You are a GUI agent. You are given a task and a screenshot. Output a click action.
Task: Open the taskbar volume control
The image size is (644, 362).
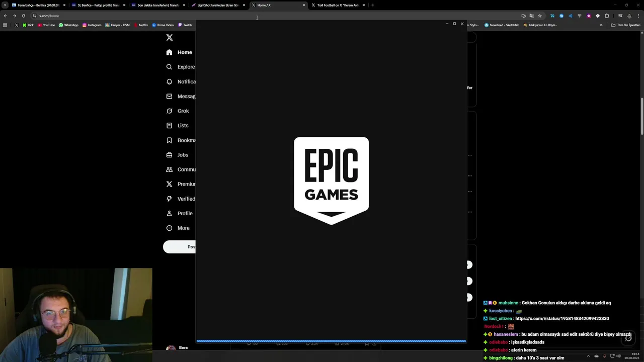click(619, 356)
